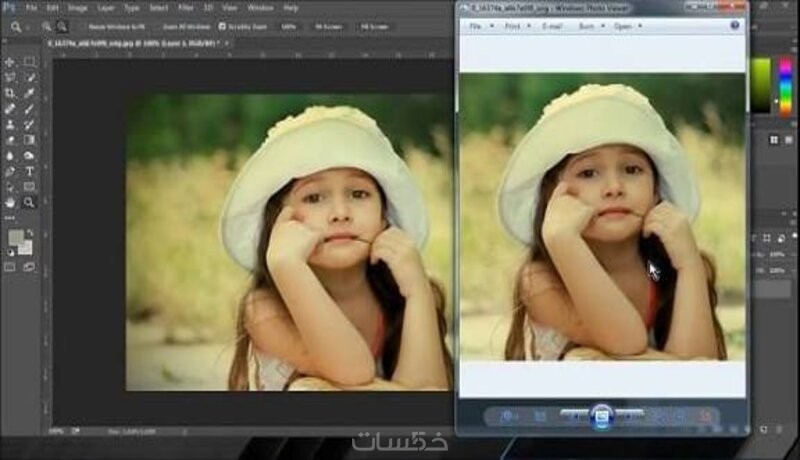
Task: Play slide show in Photo Viewer
Action: click(x=602, y=417)
